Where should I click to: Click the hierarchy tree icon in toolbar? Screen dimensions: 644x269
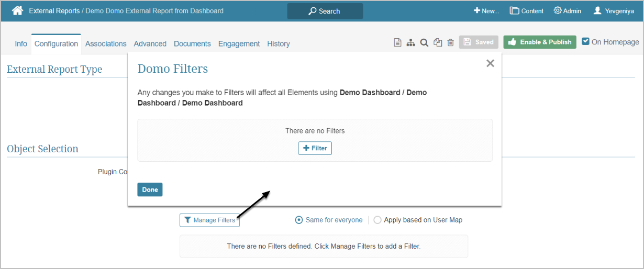(411, 42)
